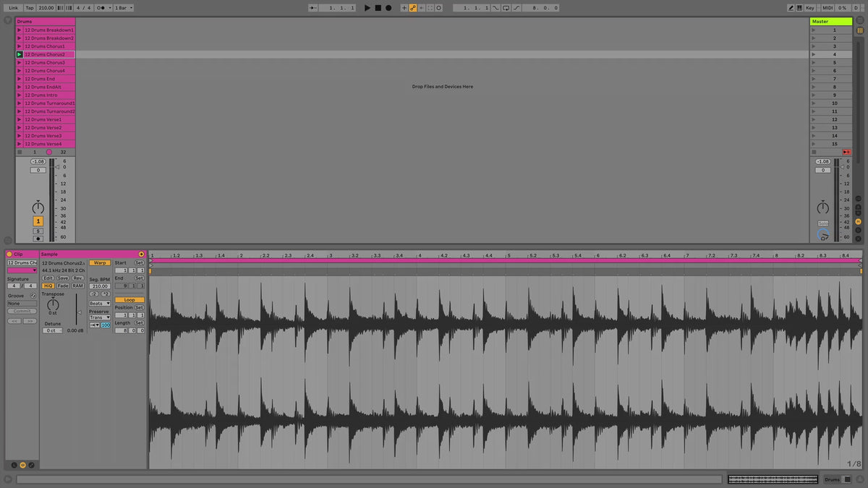This screenshot has width=868, height=488.
Task: Click the Drums track stop-clip square
Action: [20, 152]
